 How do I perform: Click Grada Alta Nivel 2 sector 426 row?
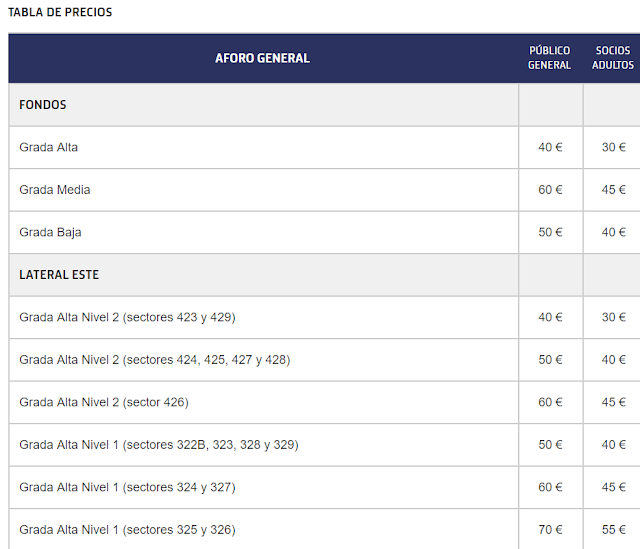(103, 402)
